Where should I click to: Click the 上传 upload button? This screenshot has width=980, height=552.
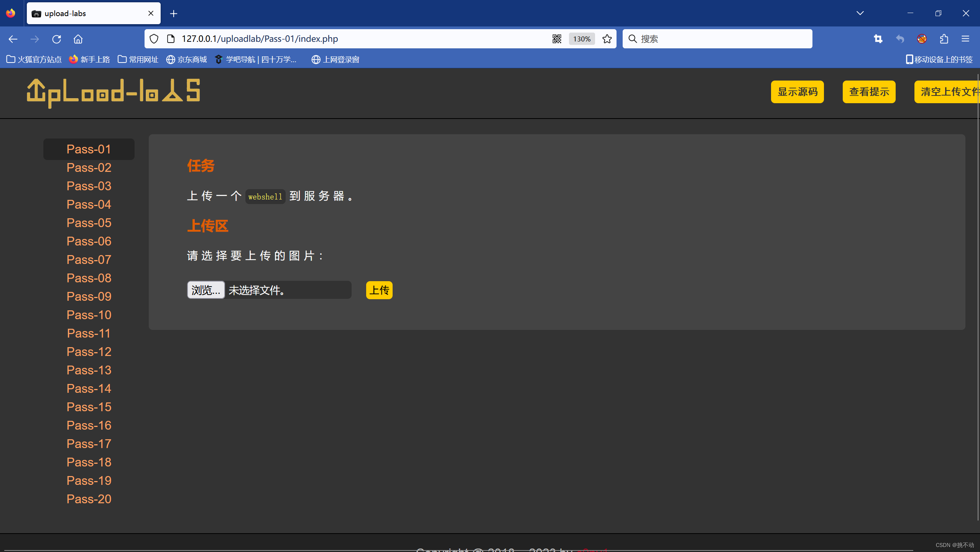click(x=379, y=290)
